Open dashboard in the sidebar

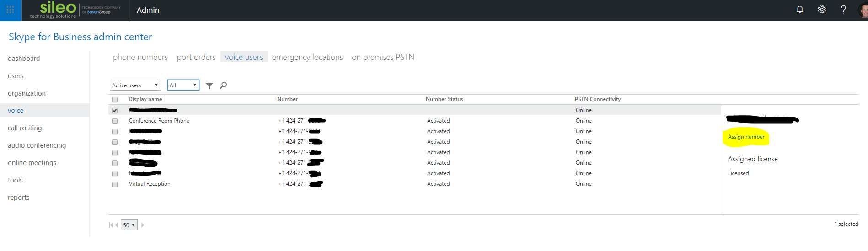[x=24, y=59]
